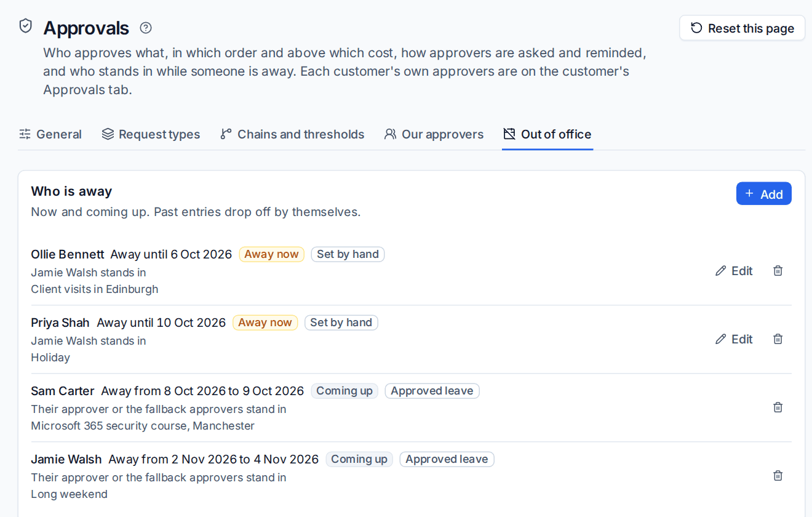The image size is (812, 517).
Task: Click the Coming up badge for Jamie Walsh
Action: tap(359, 459)
